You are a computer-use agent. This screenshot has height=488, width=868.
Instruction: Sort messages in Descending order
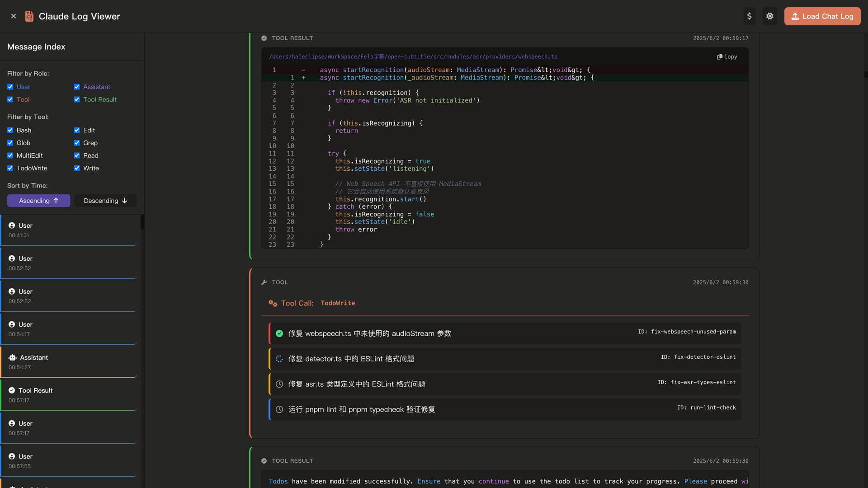pos(105,201)
